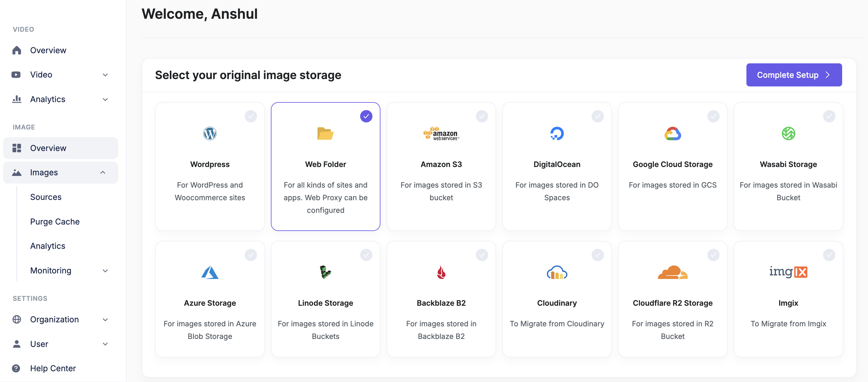868x382 pixels.
Task: Open Purge Cache under Images
Action: click(x=55, y=221)
